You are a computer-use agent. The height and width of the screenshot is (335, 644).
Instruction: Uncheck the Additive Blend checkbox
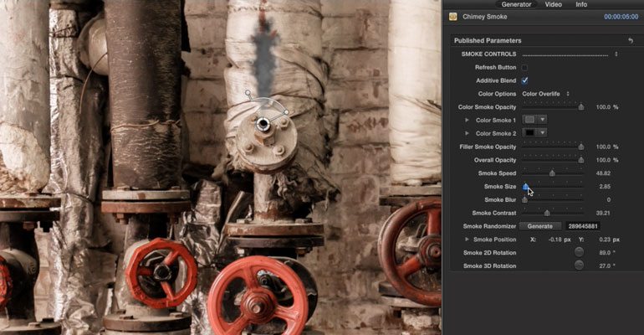point(524,80)
